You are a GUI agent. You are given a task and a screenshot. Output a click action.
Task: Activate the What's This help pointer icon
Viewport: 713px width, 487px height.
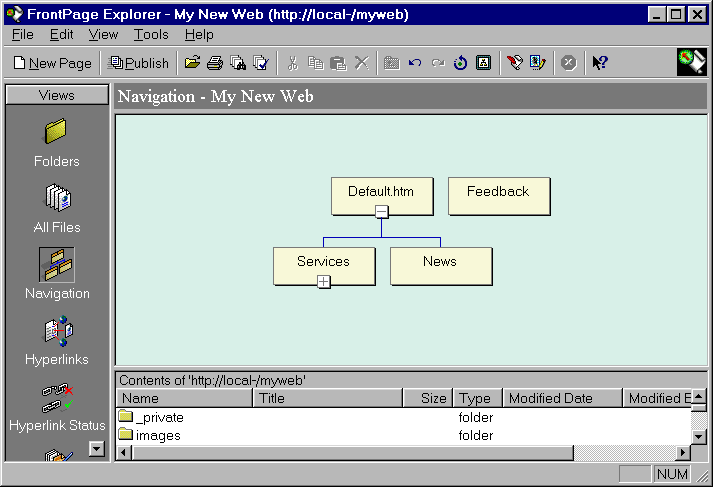pos(600,63)
